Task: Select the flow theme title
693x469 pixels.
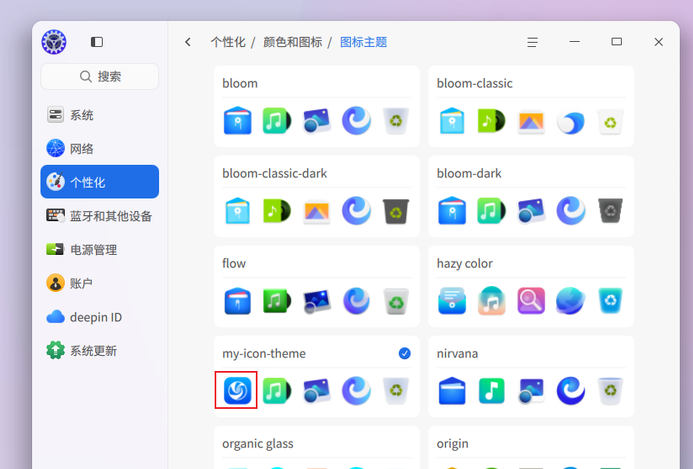Action: (x=234, y=263)
